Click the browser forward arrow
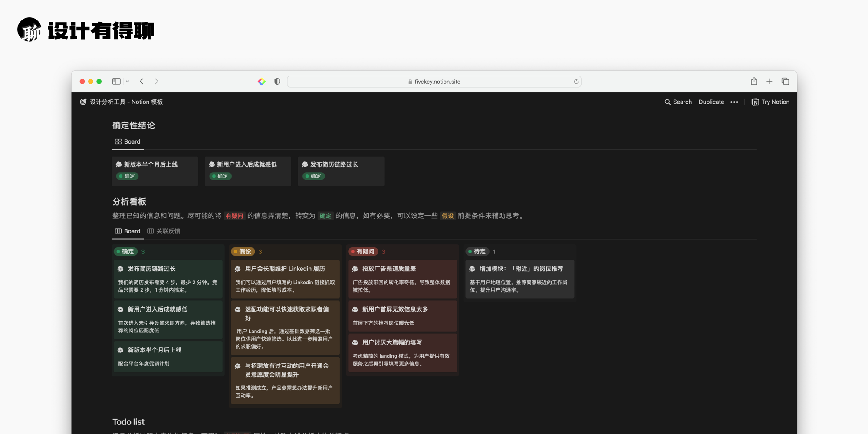 (157, 81)
